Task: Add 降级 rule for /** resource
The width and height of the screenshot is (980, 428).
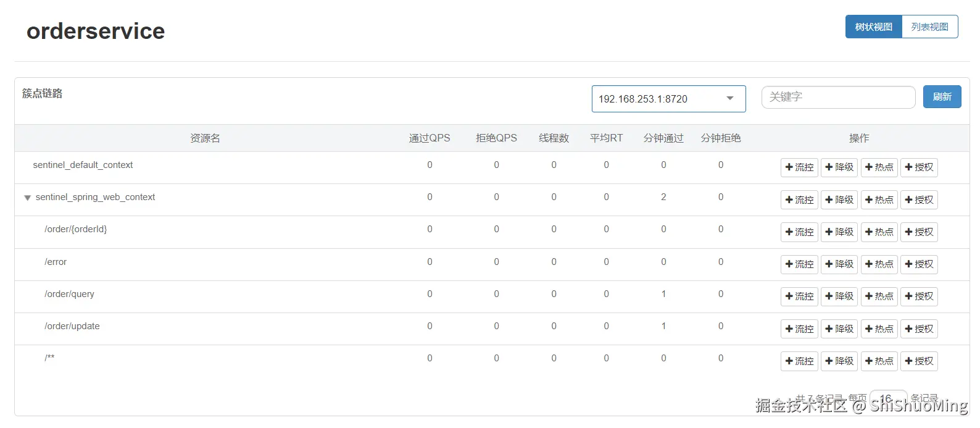Action: pos(839,361)
